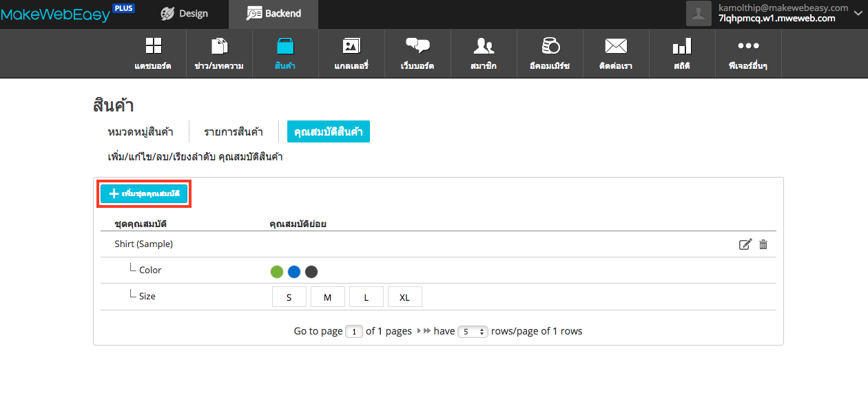868x393 pixels.
Task: Open the Statistics bar chart icon
Action: (x=682, y=47)
